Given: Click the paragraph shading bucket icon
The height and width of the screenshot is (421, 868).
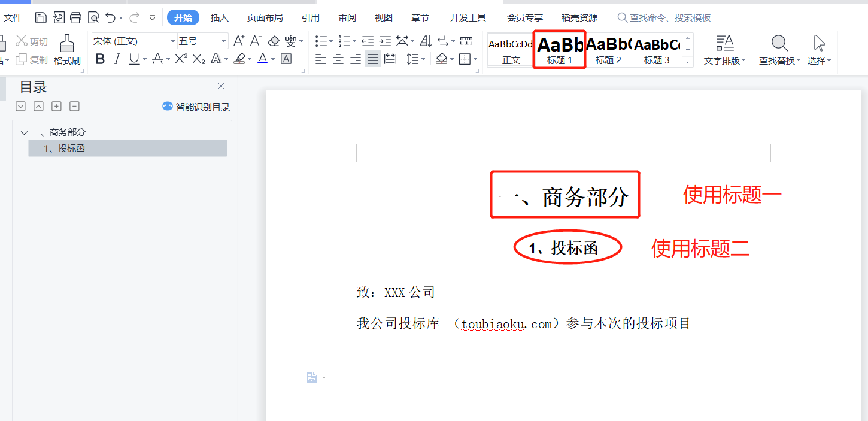Looking at the screenshot, I should coord(442,59).
